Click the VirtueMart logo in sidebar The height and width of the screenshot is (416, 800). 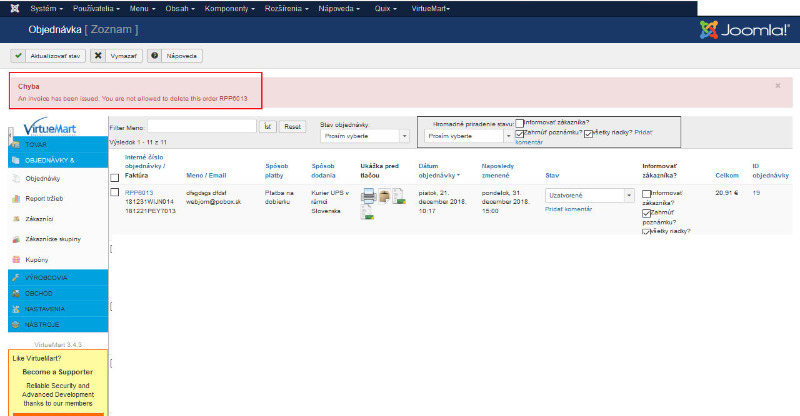tap(50, 126)
